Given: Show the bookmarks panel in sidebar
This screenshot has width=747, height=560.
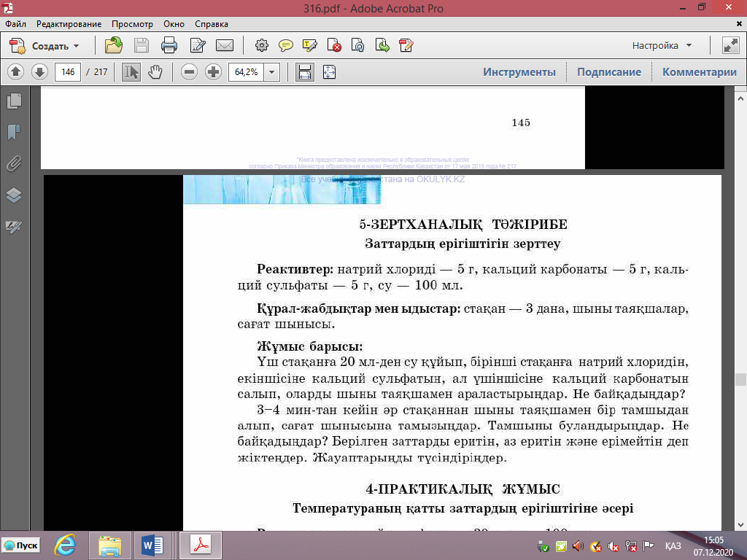Looking at the screenshot, I should 14,132.
